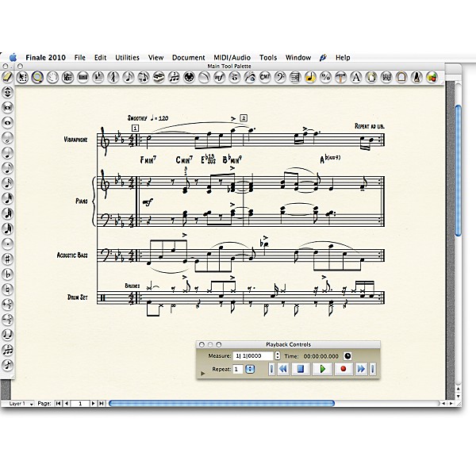Open the Help menu

tap(343, 57)
